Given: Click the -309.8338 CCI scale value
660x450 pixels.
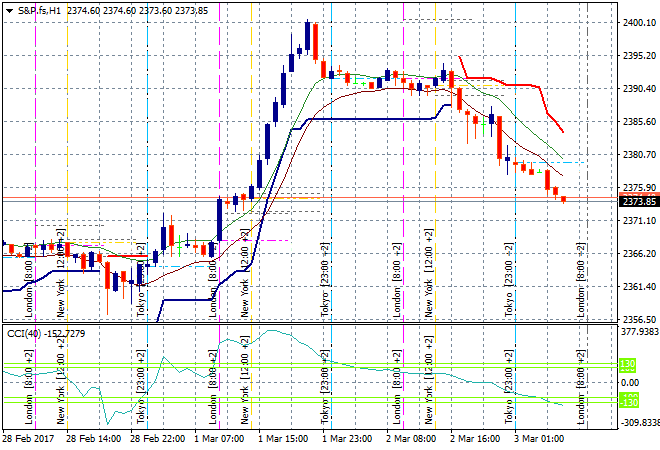Looking at the screenshot, I should point(637,424).
